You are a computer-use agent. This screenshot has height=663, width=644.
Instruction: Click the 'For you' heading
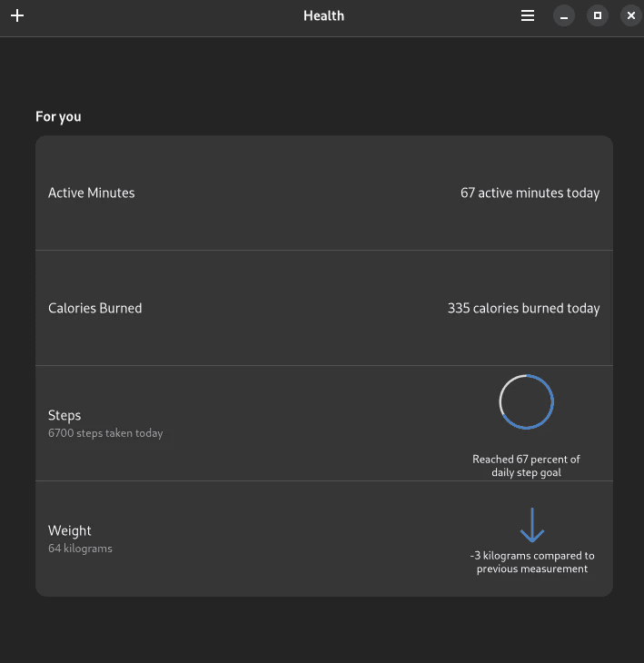click(58, 116)
